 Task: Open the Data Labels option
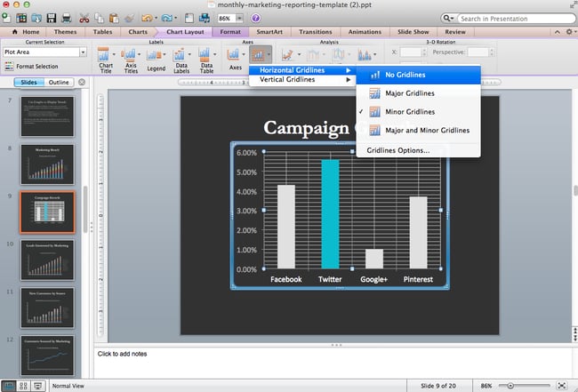(x=182, y=59)
